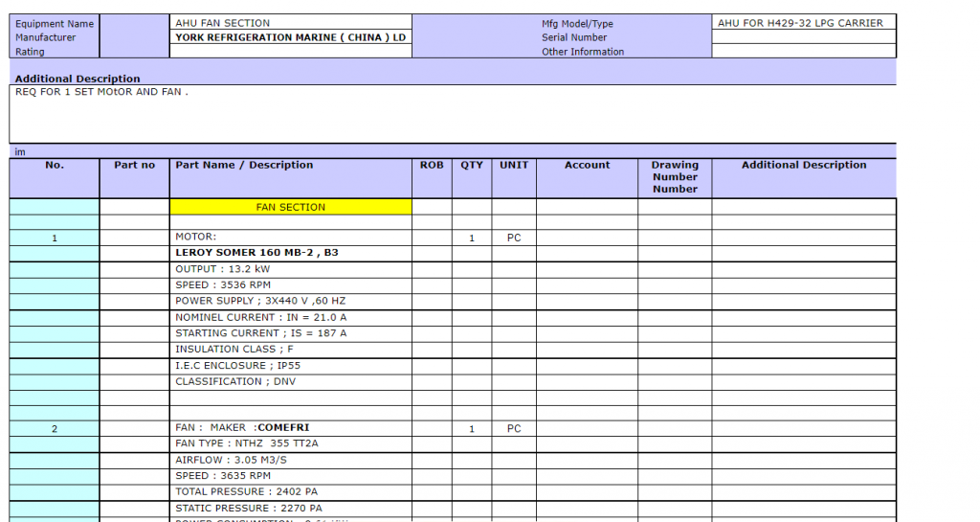
Task: Click the empty Rating field
Action: click(x=290, y=52)
